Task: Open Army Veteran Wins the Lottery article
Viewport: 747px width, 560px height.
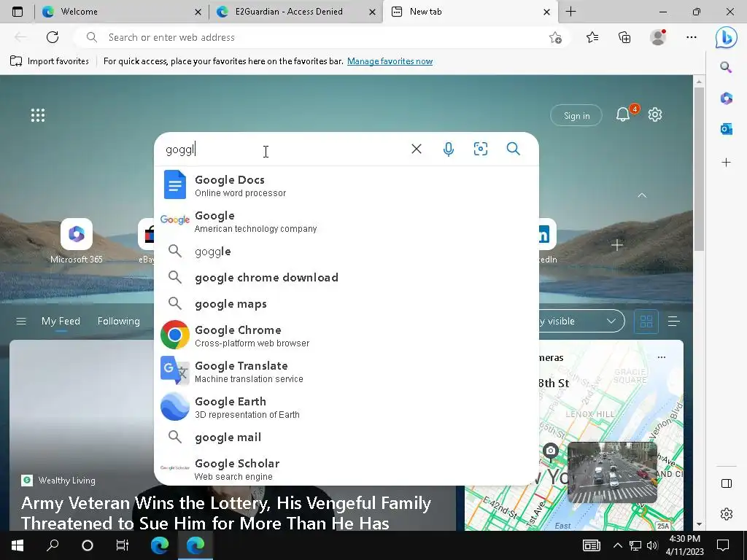Action: 226,513
